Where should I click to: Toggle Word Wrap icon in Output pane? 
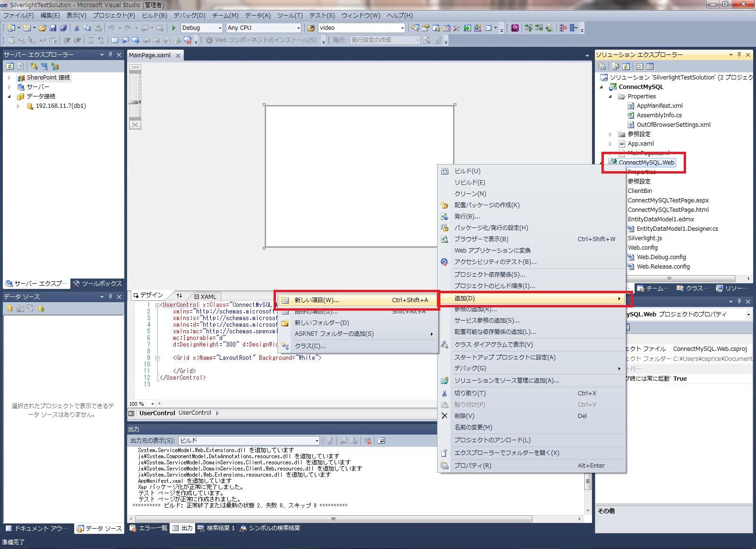pyautogui.click(x=381, y=441)
